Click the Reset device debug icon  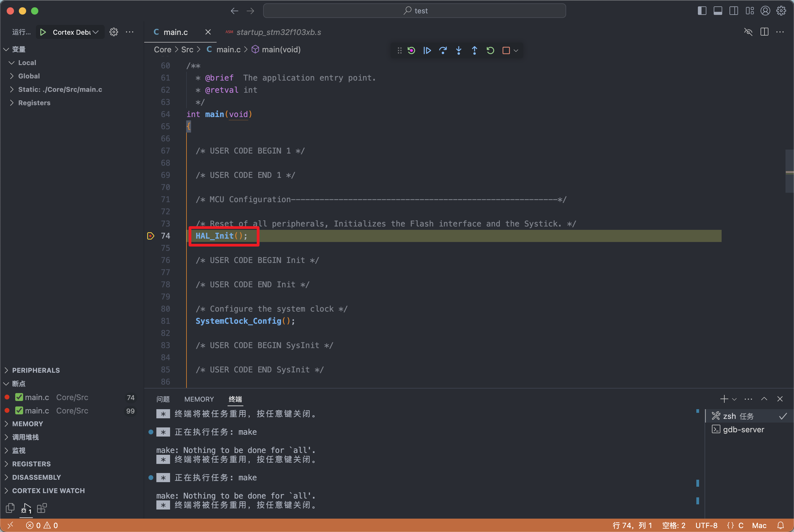coord(411,50)
